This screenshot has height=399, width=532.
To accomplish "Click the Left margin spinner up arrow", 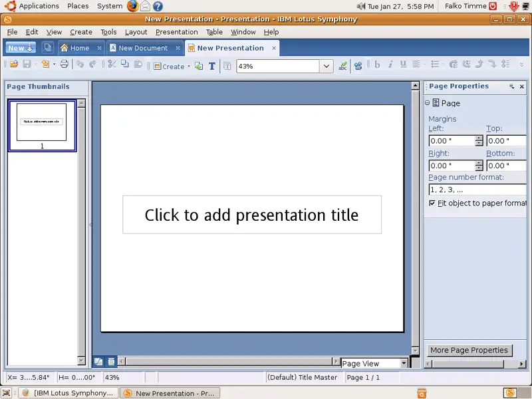I will coord(479,138).
